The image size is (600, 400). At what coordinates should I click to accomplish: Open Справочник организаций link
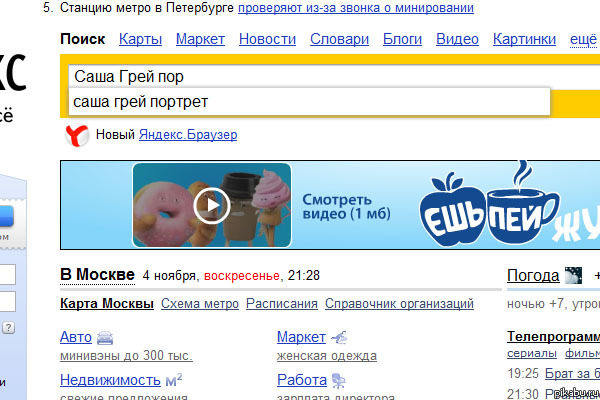(399, 304)
